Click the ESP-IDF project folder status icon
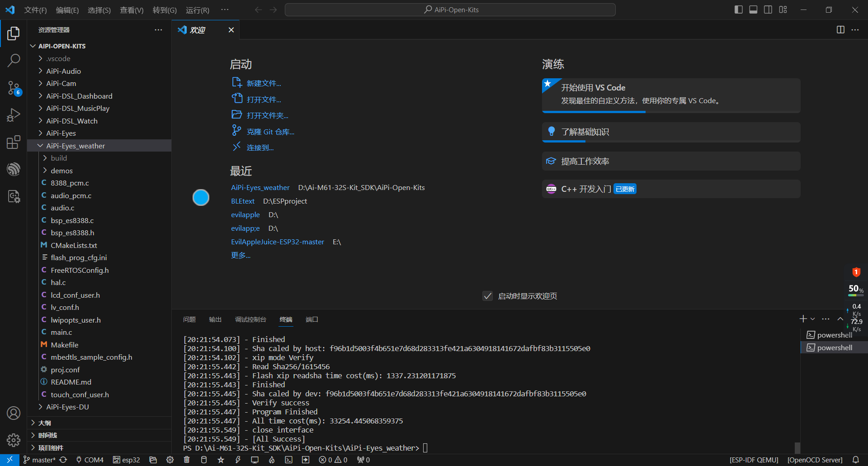Viewport: 868px width, 466px height. click(153, 460)
